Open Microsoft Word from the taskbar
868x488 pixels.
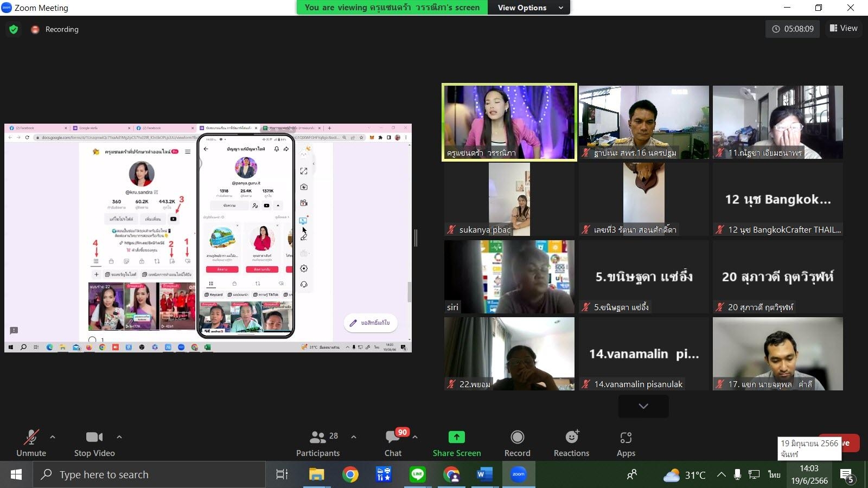pos(484,474)
